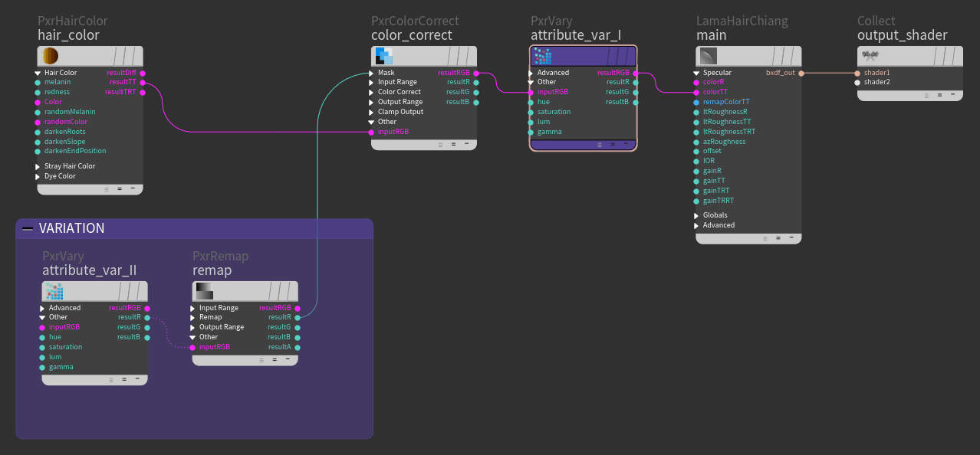
Task: Collapse inputs icon on hair_color footer
Action: click(133, 188)
